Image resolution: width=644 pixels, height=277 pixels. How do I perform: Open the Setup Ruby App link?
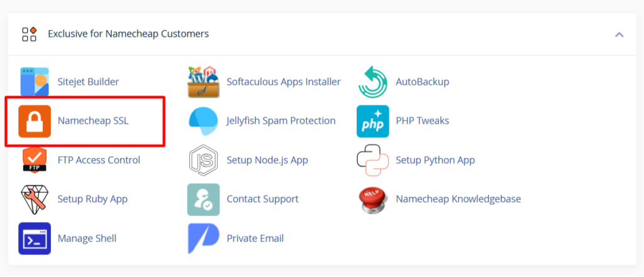92,199
